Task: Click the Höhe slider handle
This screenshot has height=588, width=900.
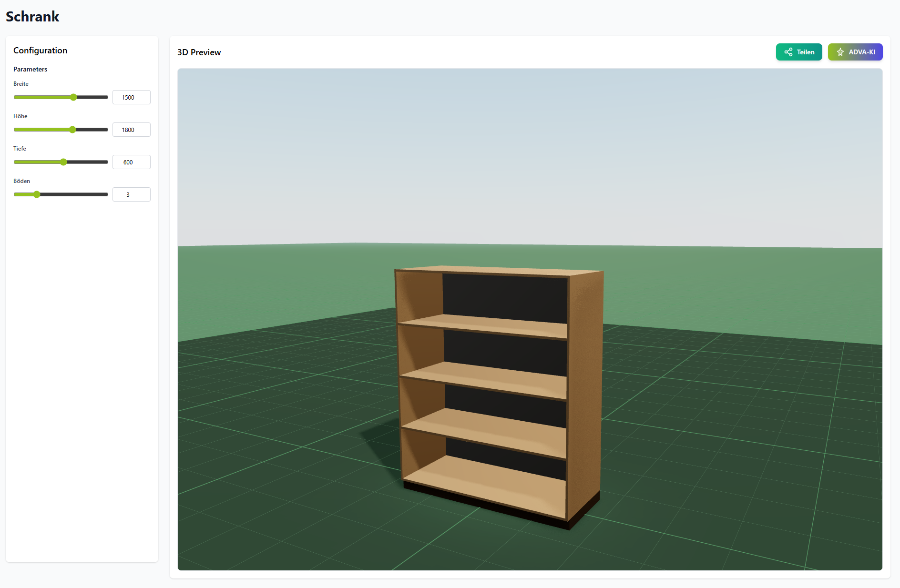Action: click(72, 129)
